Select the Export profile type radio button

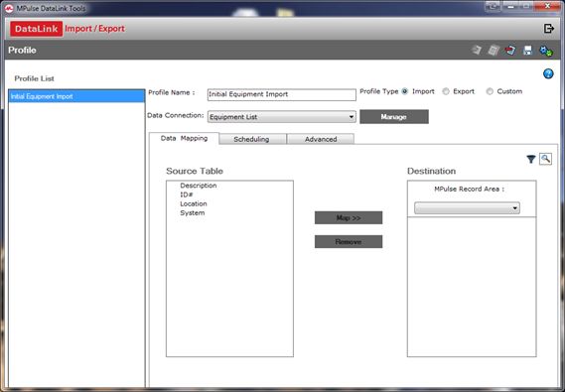click(446, 91)
